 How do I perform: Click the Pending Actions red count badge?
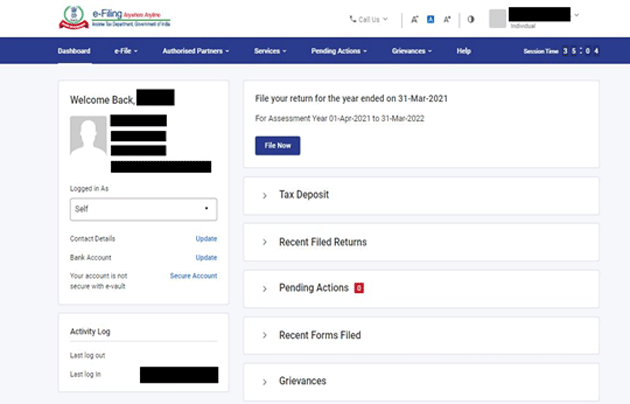[358, 288]
